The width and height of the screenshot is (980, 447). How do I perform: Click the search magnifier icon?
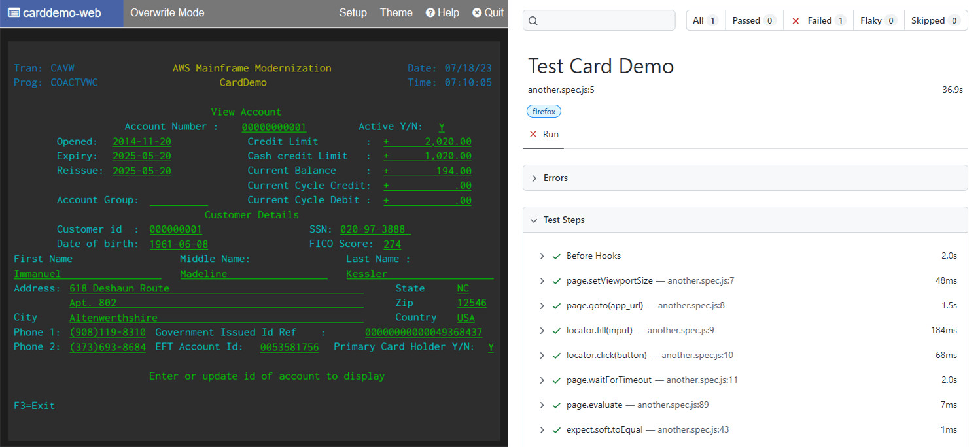(x=533, y=21)
